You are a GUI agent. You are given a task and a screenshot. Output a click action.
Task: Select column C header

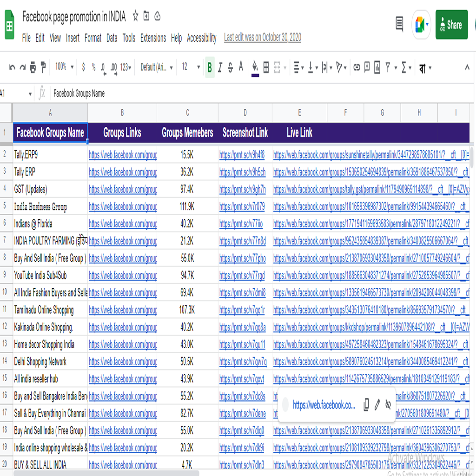[x=187, y=113]
